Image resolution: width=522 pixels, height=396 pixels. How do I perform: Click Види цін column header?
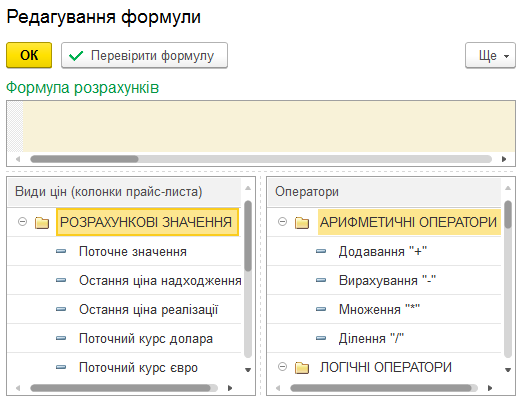pos(124,192)
